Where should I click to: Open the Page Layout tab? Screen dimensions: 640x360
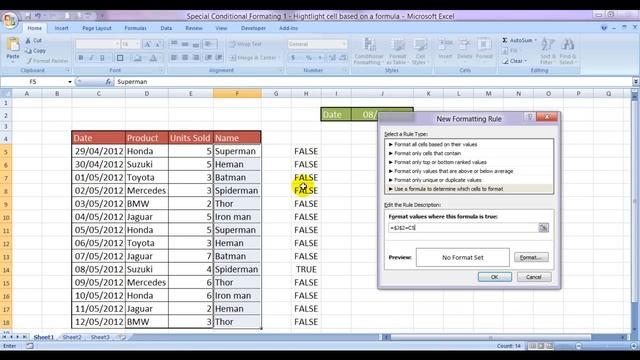(97, 28)
